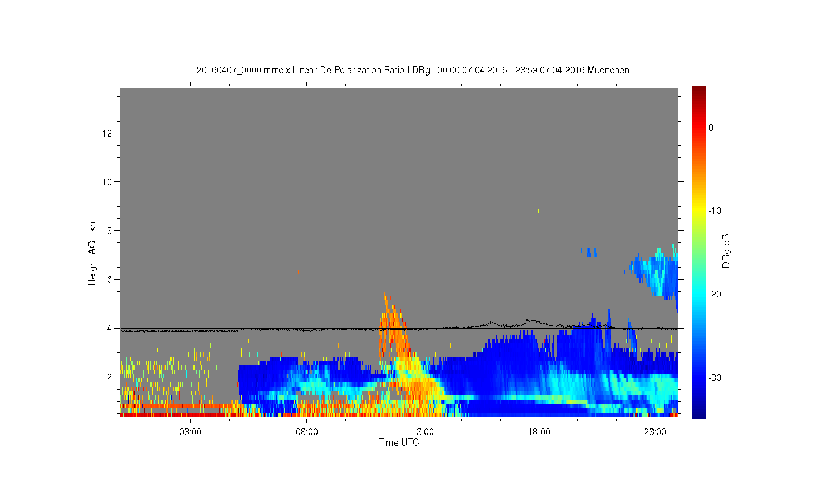
Task: Click the 08:00 time tick label
Action: 307,432
